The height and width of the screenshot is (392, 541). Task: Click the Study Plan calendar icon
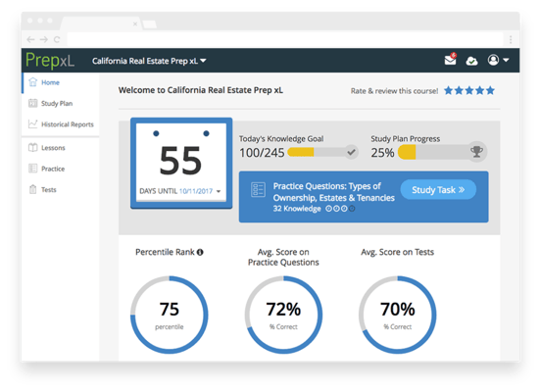(x=32, y=103)
